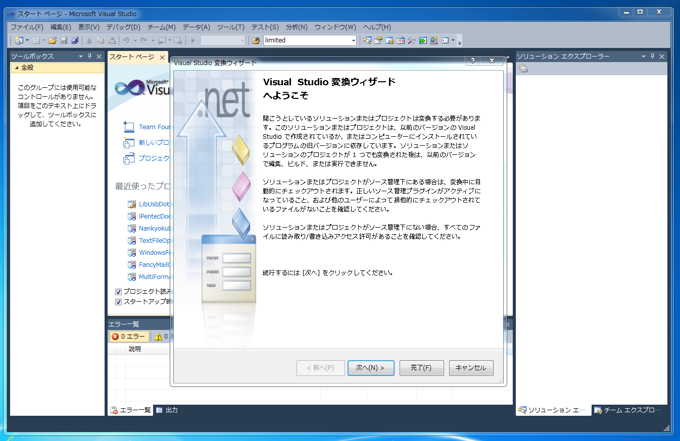Click inside the limited search input field
The image size is (680, 441).
click(307, 40)
